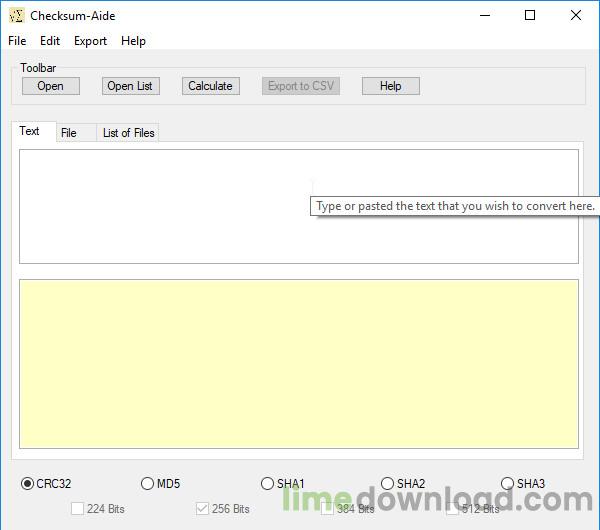The height and width of the screenshot is (530, 600).
Task: Switch to the File tab
Action: tap(76, 133)
